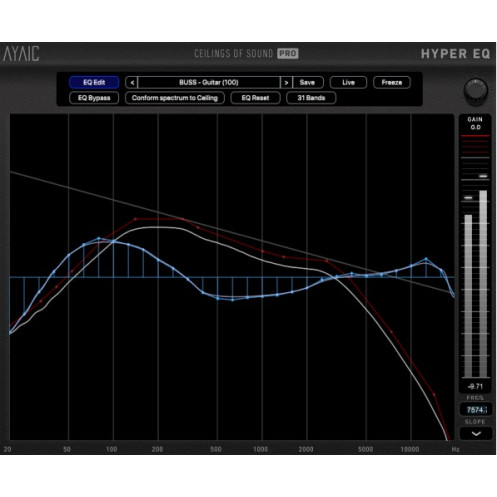Screen dimensions: 497x497
Task: Save the current preset
Action: click(x=307, y=82)
